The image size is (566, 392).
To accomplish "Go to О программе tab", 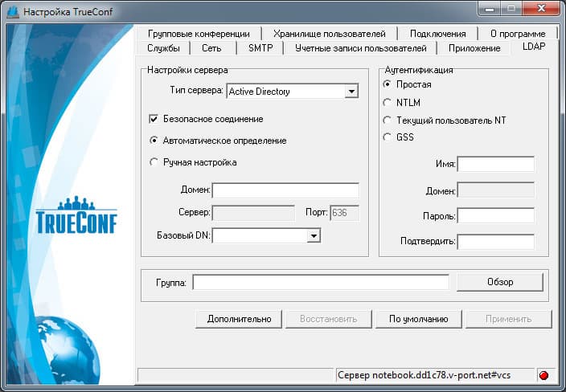I will [518, 34].
